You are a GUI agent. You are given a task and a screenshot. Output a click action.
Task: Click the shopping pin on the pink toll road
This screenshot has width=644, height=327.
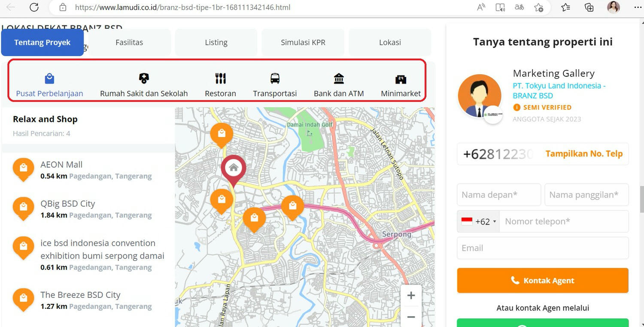point(293,208)
